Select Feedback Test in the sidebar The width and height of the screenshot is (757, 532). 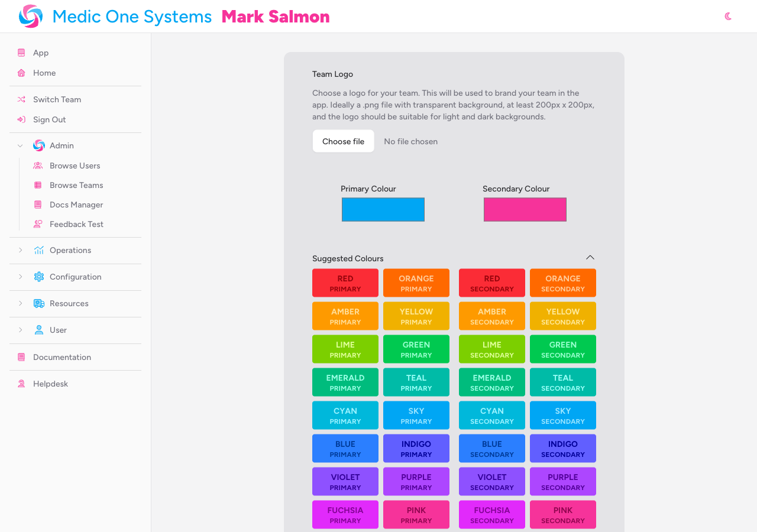[77, 224]
